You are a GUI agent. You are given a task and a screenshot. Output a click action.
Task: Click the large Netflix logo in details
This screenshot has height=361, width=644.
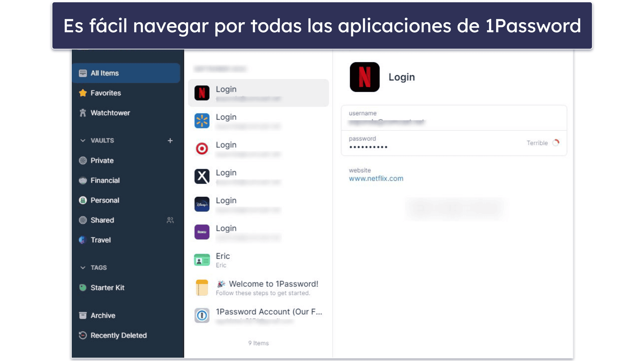pyautogui.click(x=364, y=77)
